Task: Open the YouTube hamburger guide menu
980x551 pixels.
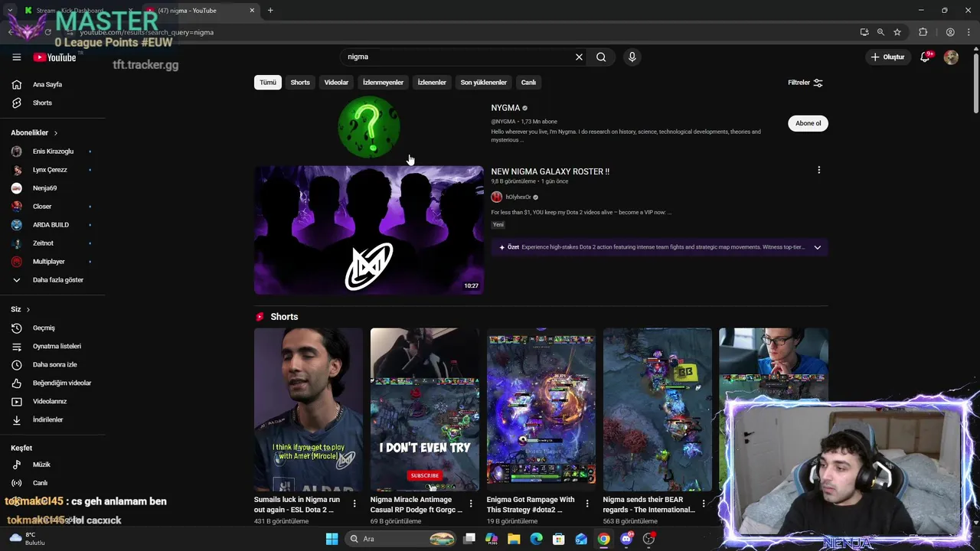Action: tap(16, 57)
